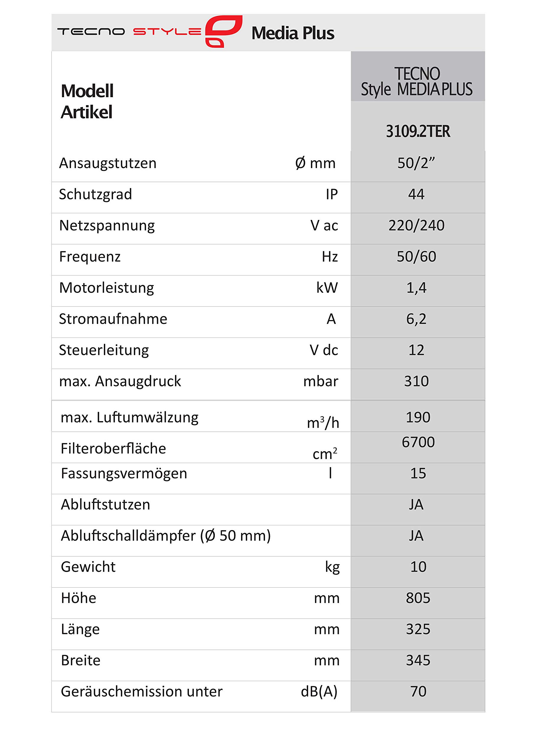Click the Stromaufnahme value 6,2
Screen dimensions: 535x756
pos(417,319)
